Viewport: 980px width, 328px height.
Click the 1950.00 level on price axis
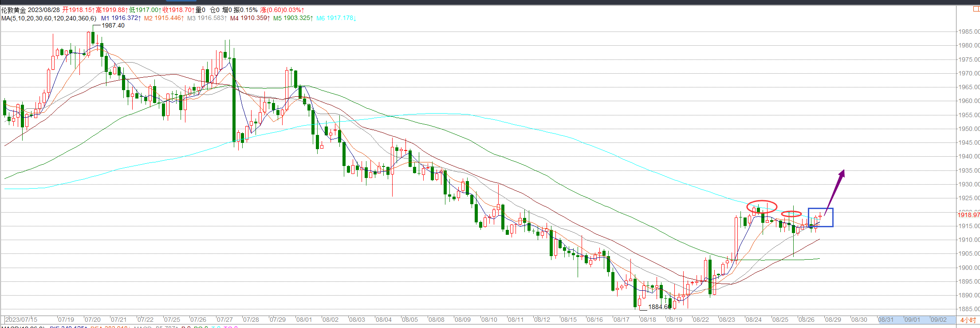[969, 129]
